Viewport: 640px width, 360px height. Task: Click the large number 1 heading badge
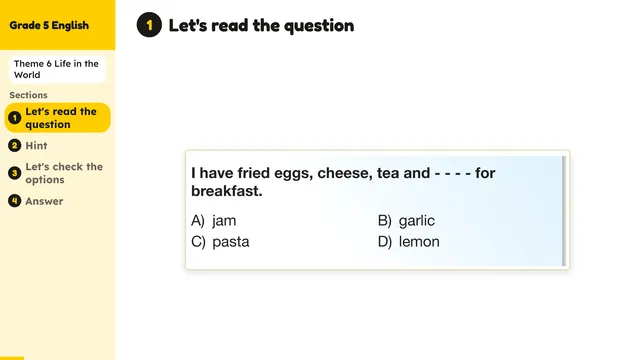[x=149, y=25]
